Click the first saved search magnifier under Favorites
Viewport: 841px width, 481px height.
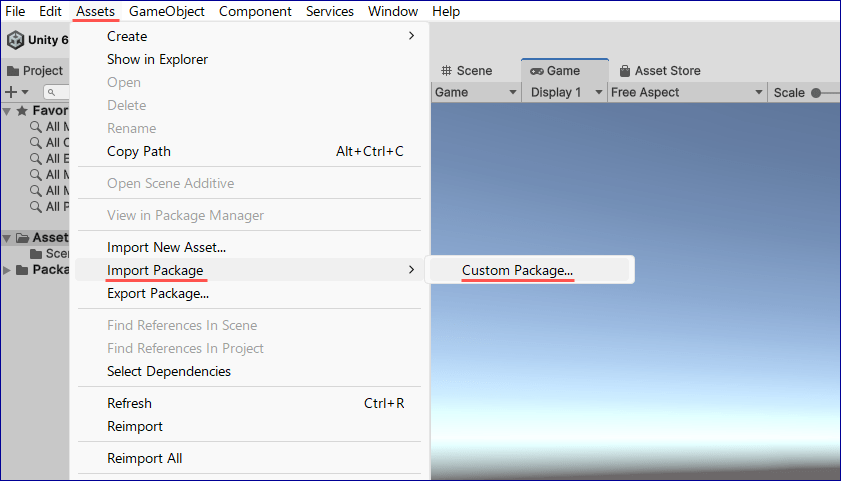coord(36,127)
